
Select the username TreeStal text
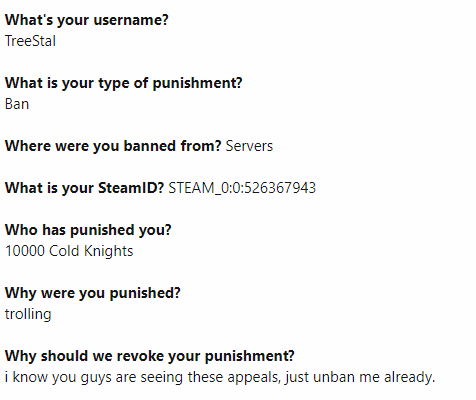[x=30, y=41]
